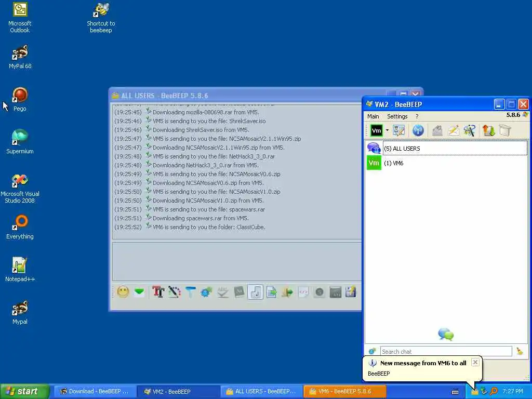This screenshot has height=399, width=532.
Task: Click the grey shared box icon
Action: click(505, 130)
